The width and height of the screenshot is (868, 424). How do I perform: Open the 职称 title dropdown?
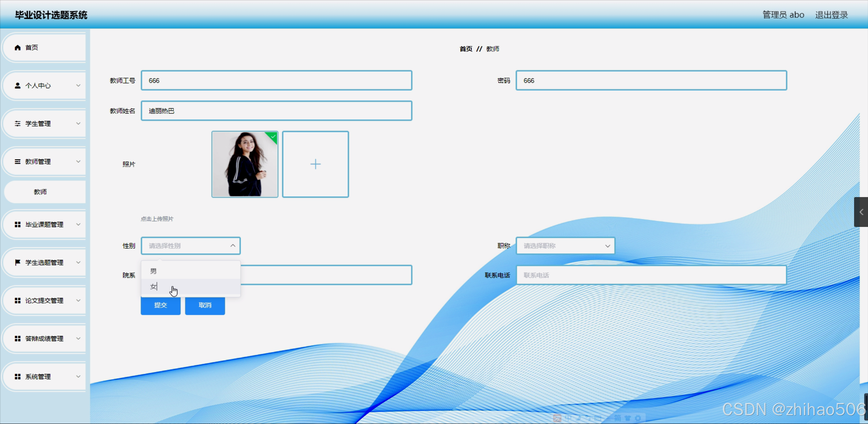[x=565, y=246]
